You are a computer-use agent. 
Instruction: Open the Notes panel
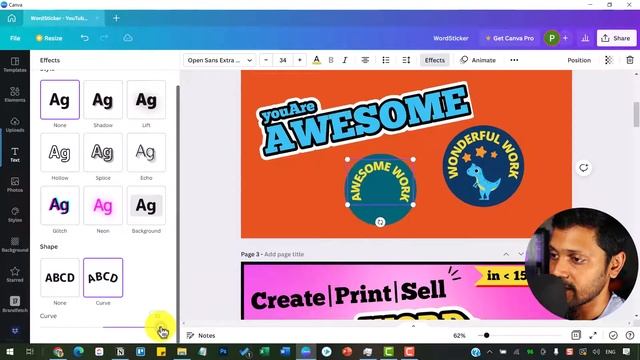point(201,336)
